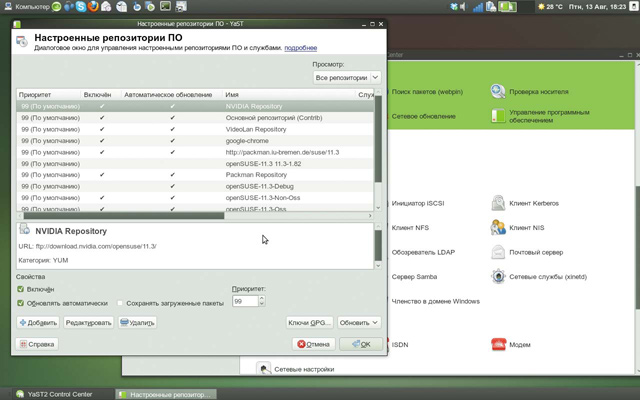Viewport: 640px width, 400px height.
Task: Sort by Автоматическое обновление column header
Action: click(172, 95)
